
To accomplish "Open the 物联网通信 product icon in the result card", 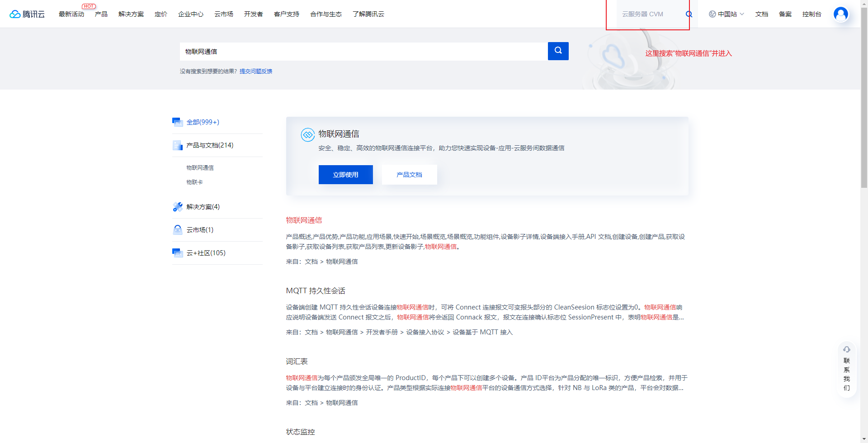I will 308,135.
